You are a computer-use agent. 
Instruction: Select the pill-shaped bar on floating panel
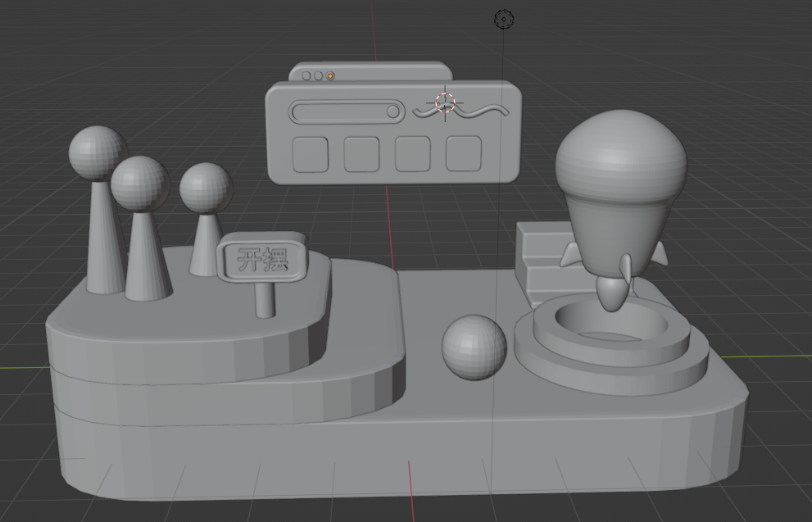tap(347, 111)
